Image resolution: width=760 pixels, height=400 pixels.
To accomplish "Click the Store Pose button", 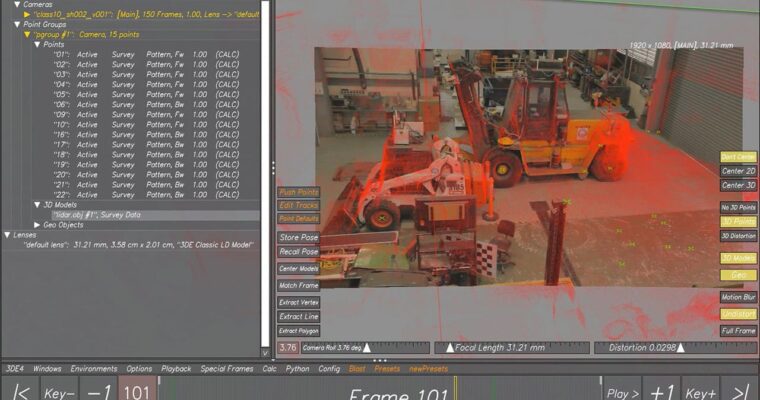I will point(298,238).
